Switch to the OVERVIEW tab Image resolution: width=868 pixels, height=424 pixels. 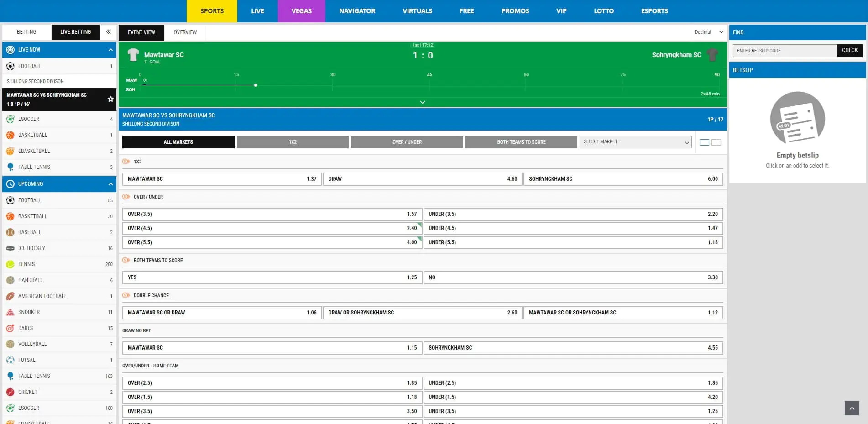pyautogui.click(x=185, y=32)
